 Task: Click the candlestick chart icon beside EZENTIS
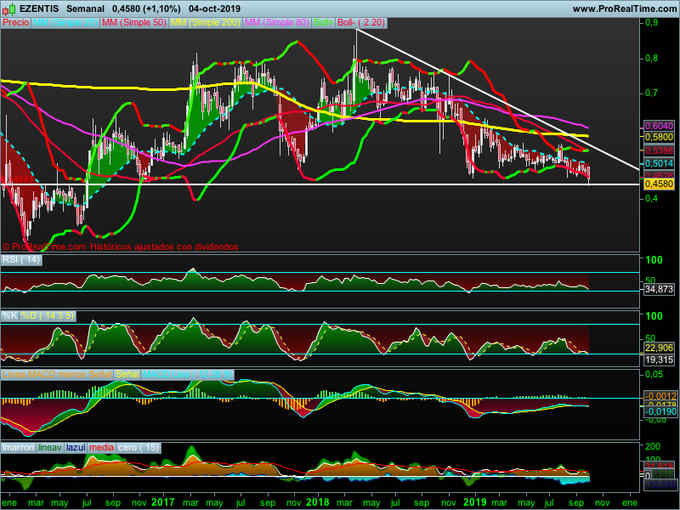[8, 8]
